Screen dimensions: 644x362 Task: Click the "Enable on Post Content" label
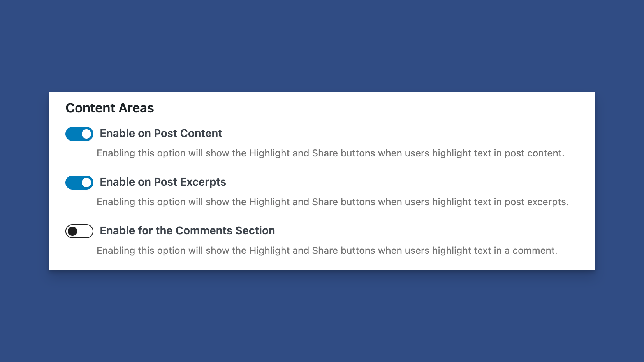[x=161, y=134]
